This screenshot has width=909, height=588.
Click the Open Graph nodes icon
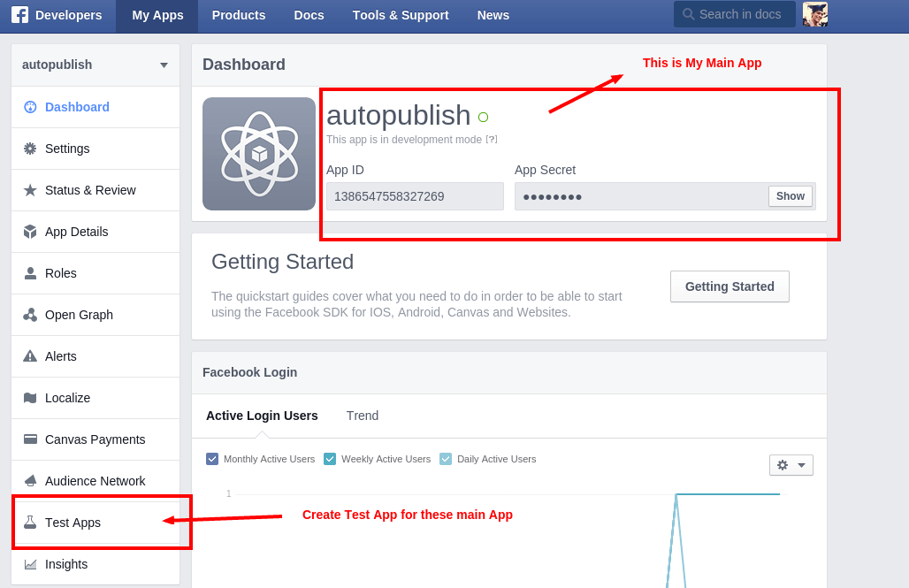click(30, 315)
